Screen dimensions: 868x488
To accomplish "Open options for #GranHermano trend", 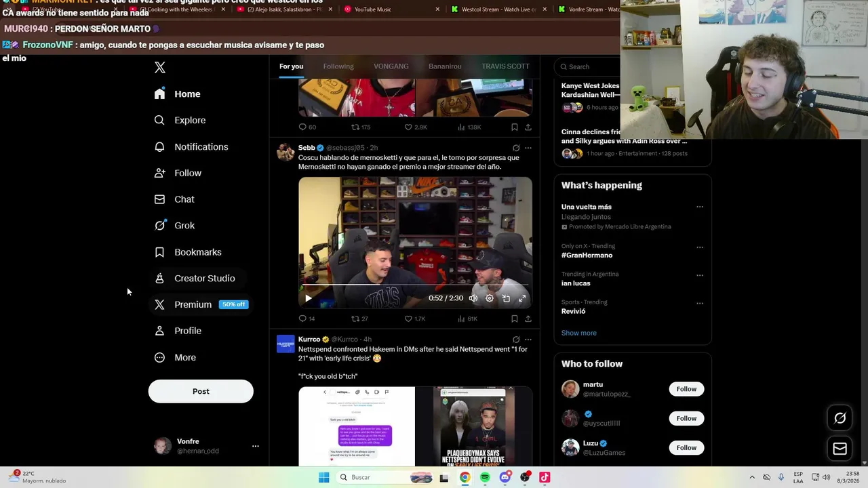I will (x=700, y=247).
